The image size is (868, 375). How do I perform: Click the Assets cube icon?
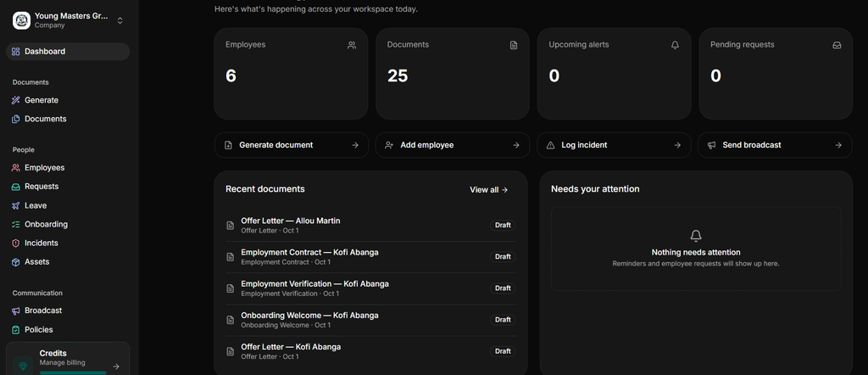point(15,262)
